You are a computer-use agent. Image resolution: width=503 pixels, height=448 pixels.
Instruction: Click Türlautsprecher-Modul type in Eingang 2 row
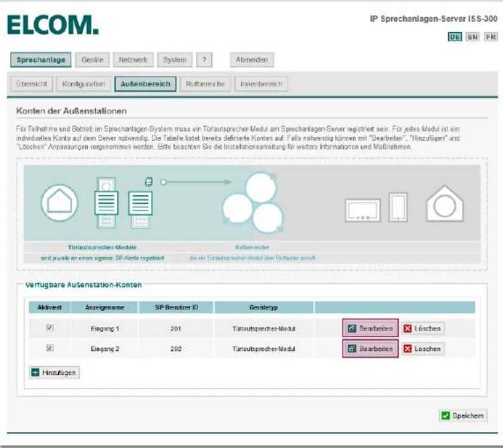[x=263, y=349]
